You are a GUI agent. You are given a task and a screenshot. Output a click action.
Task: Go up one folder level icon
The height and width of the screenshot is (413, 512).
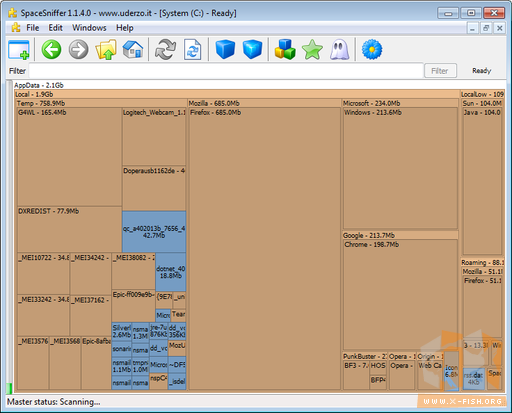pos(106,50)
